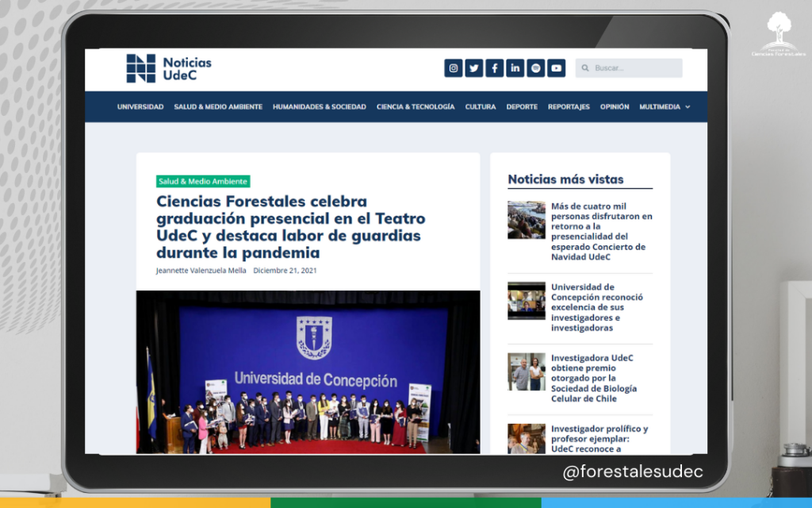Image resolution: width=812 pixels, height=508 pixels.
Task: Open the Instagram social icon
Action: point(453,68)
